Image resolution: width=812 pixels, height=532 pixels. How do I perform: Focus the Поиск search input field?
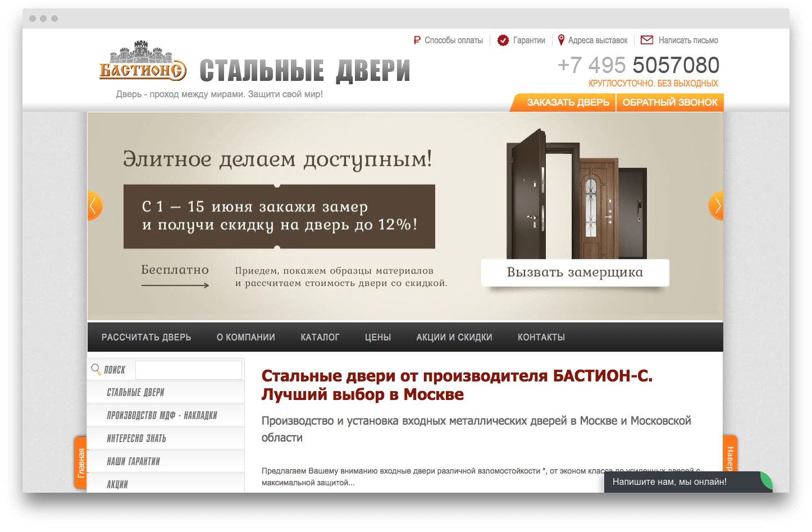(x=189, y=370)
